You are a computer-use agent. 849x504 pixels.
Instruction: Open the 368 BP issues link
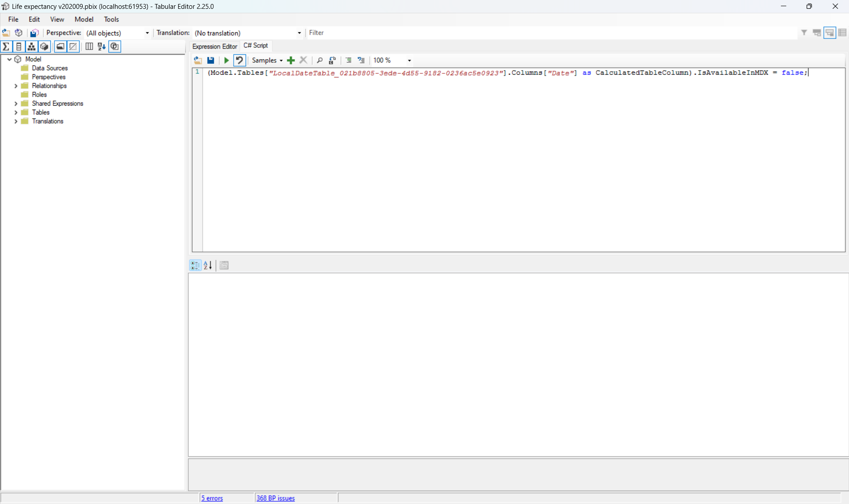pyautogui.click(x=276, y=498)
